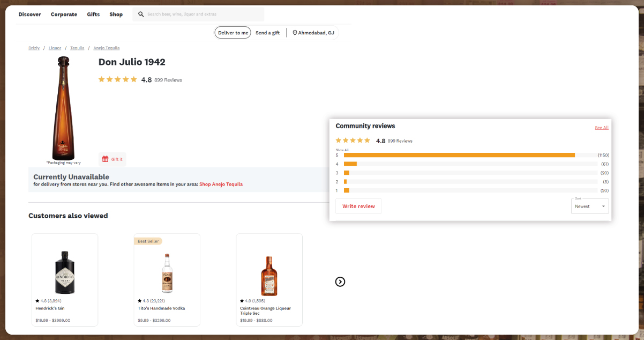
Task: Click the Don Julio 1942 bottle image
Action: pos(63,108)
